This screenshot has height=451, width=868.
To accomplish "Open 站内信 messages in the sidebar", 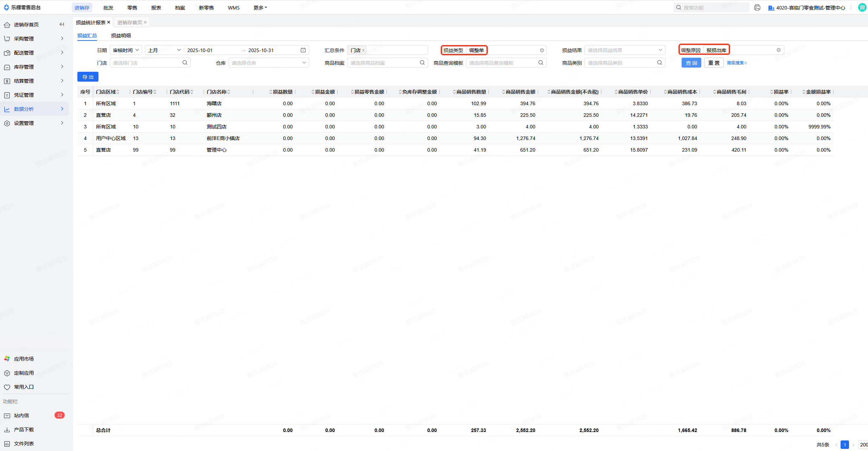I will [21, 415].
